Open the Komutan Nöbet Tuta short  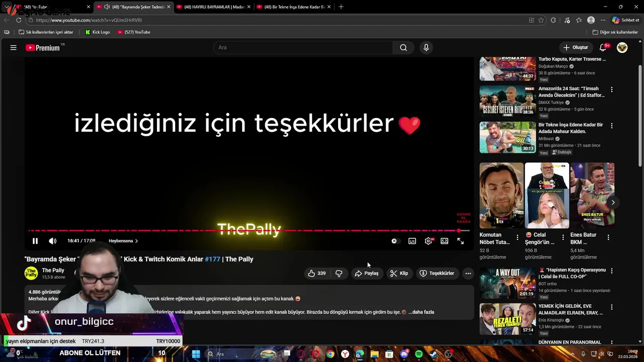pyautogui.click(x=501, y=196)
